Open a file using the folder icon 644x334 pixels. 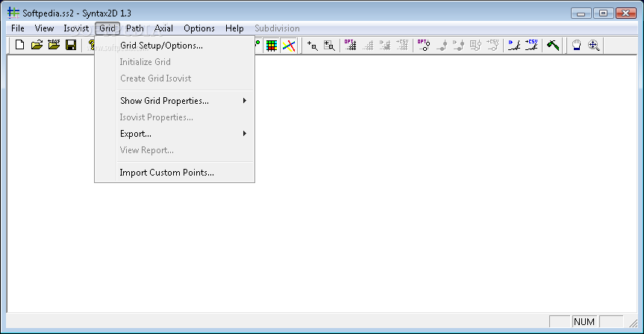(x=37, y=45)
